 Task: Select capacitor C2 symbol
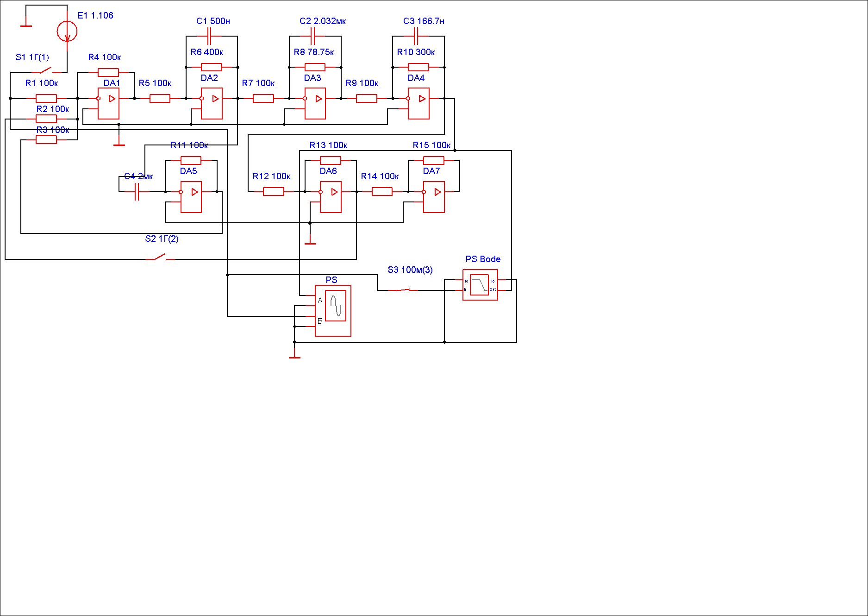click(313, 36)
